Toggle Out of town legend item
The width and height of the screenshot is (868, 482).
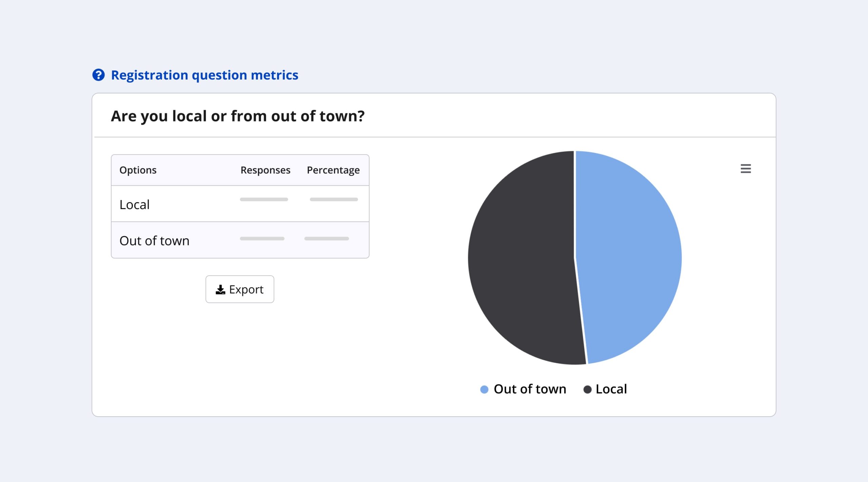(530, 389)
